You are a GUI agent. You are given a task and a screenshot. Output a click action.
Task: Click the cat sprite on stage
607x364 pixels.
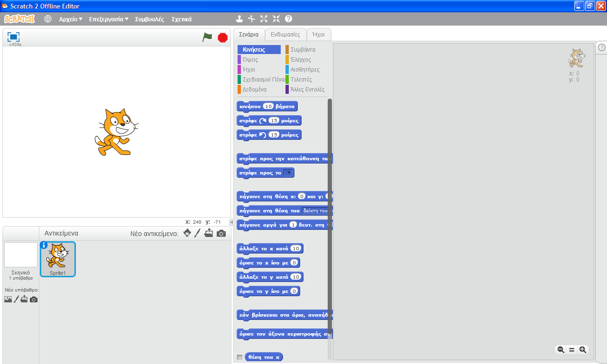tap(116, 132)
